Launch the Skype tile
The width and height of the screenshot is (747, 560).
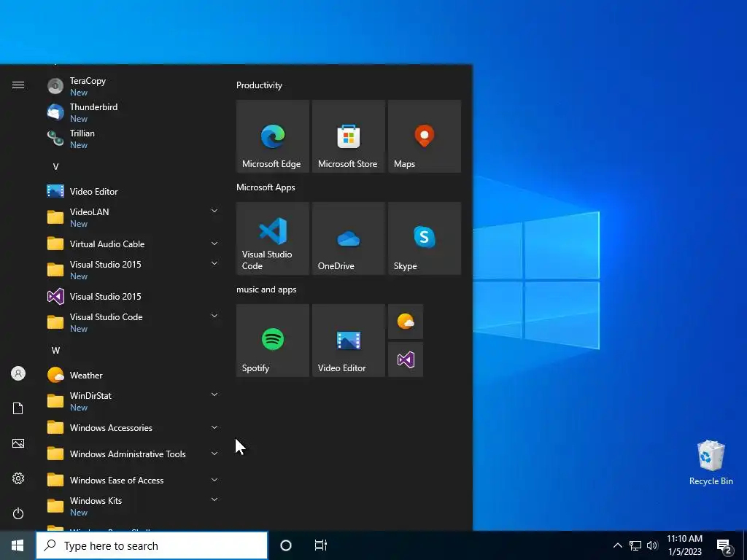(x=425, y=238)
